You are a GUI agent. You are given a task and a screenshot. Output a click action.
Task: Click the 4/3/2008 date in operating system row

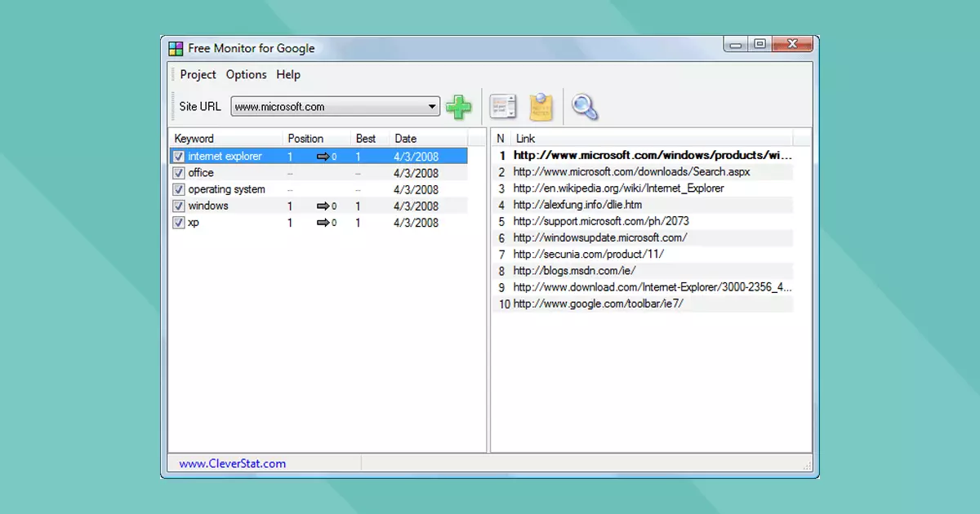[x=416, y=189]
